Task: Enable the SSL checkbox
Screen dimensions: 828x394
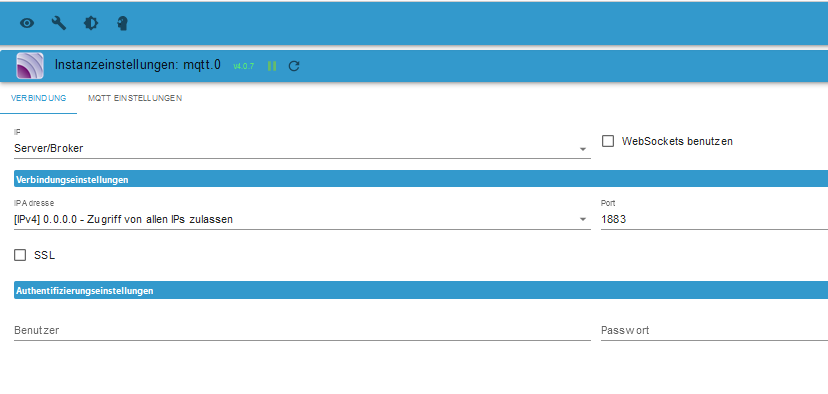Action: click(20, 255)
